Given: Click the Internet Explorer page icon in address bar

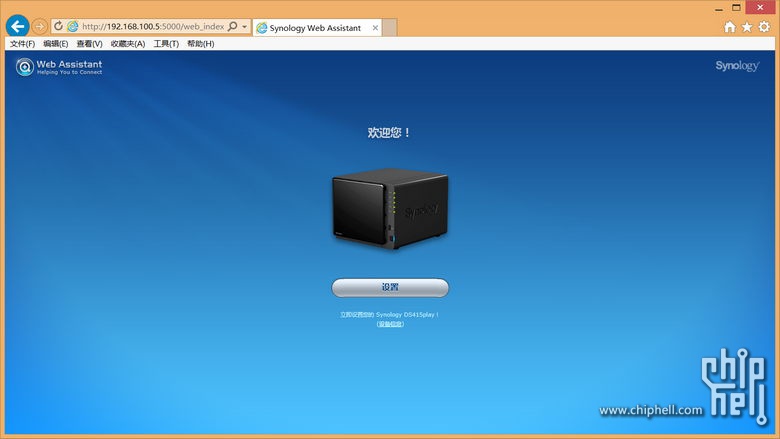Looking at the screenshot, I should tap(73, 26).
